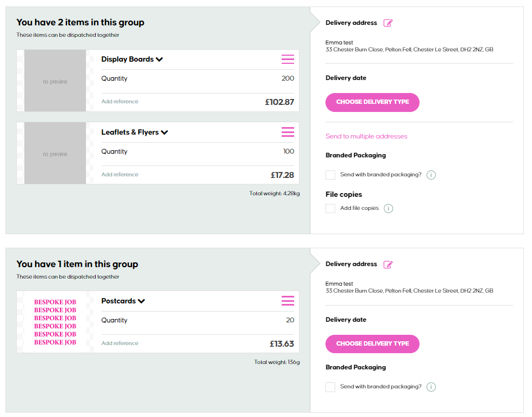Open the Display Boards hamburger menu

[288, 59]
